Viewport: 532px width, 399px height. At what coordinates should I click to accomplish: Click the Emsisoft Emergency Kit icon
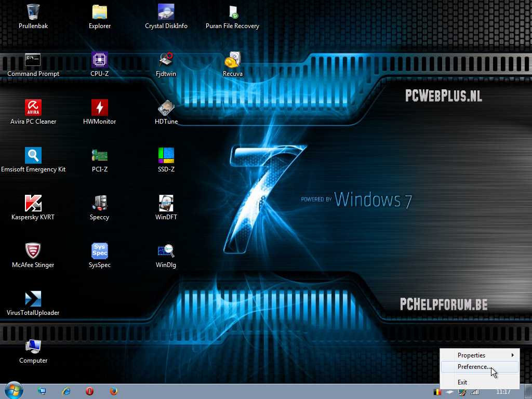point(33,155)
